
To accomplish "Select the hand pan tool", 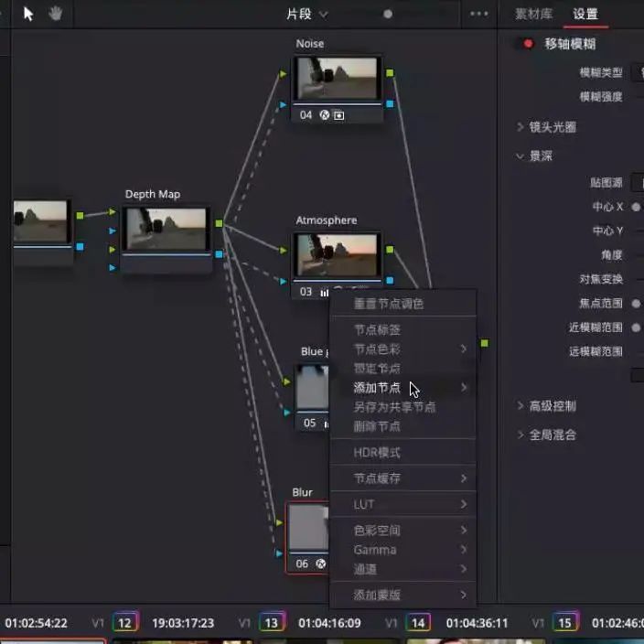I will [x=56, y=14].
